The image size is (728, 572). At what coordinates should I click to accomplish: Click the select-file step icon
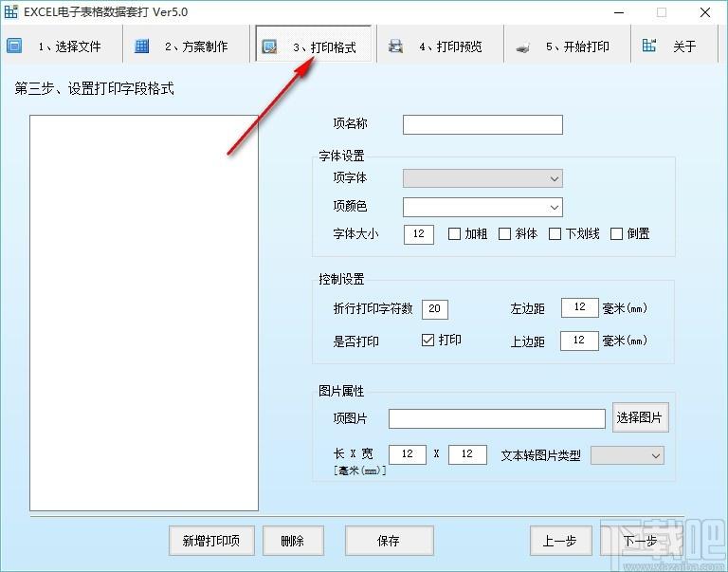(x=14, y=46)
